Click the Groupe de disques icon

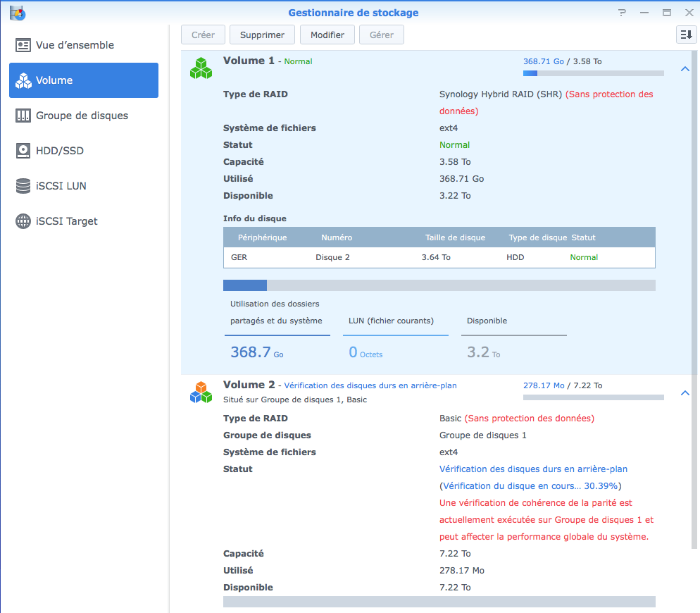23,116
